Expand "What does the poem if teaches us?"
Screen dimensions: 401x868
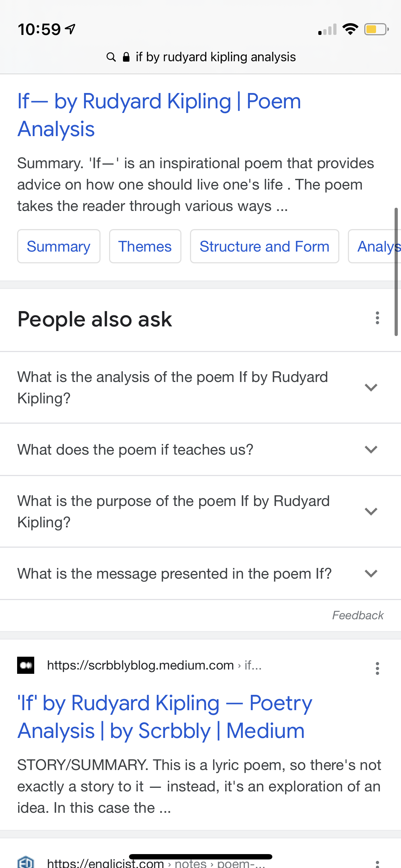371,449
